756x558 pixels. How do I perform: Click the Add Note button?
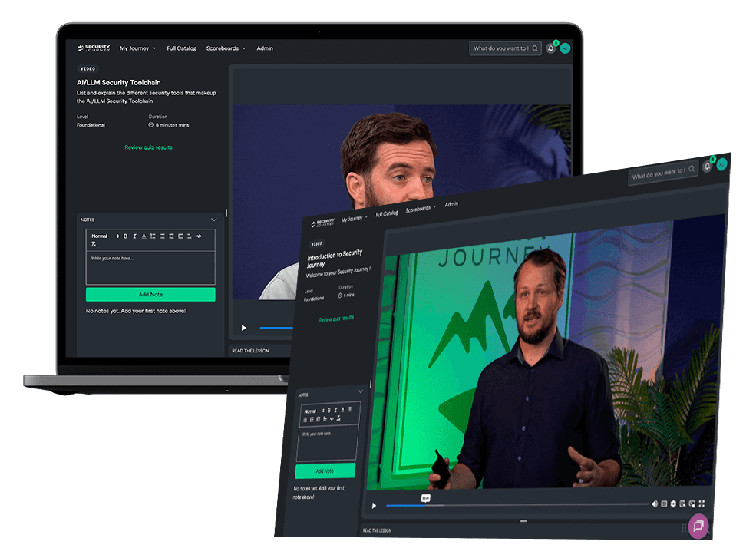pyautogui.click(x=150, y=294)
